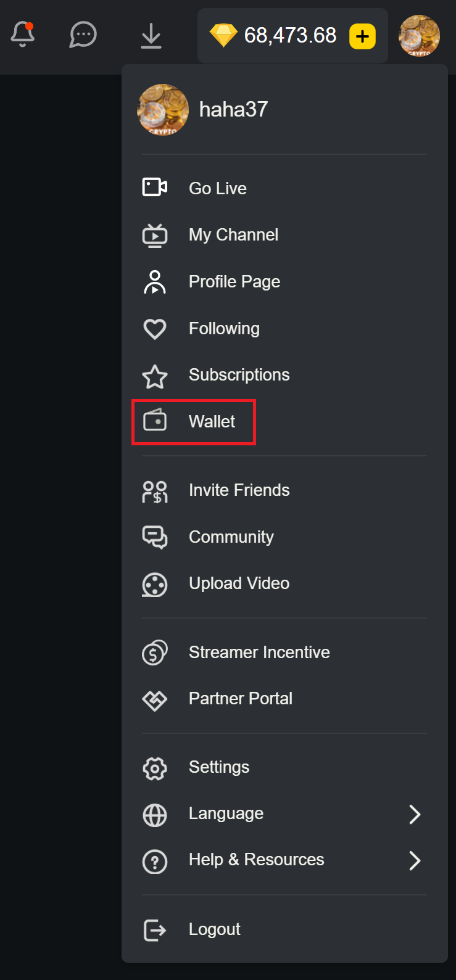
Task: Open the Upload Video reel icon
Action: pos(154,583)
